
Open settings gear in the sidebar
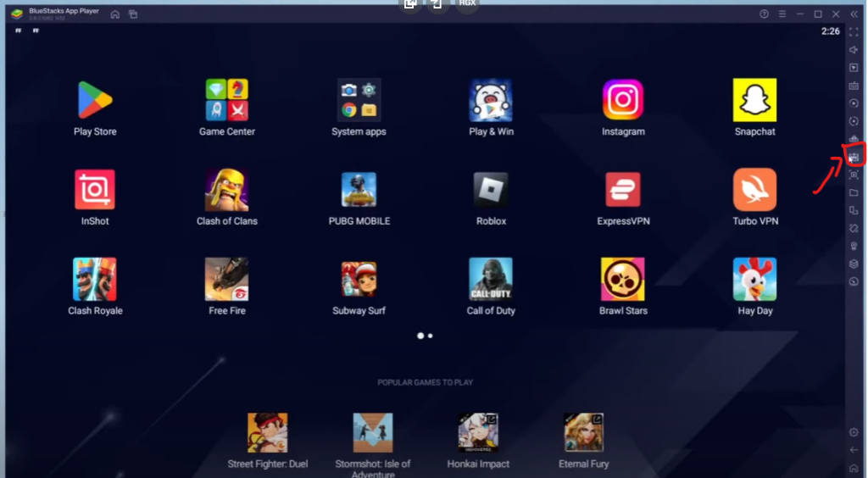[854, 432]
